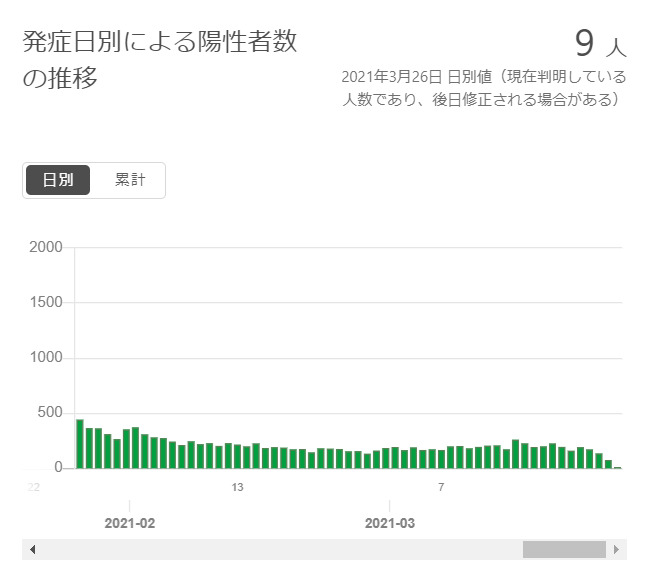Click the 2021-02 month label on x-axis
Screen dimensions: 653x576
click(130, 523)
